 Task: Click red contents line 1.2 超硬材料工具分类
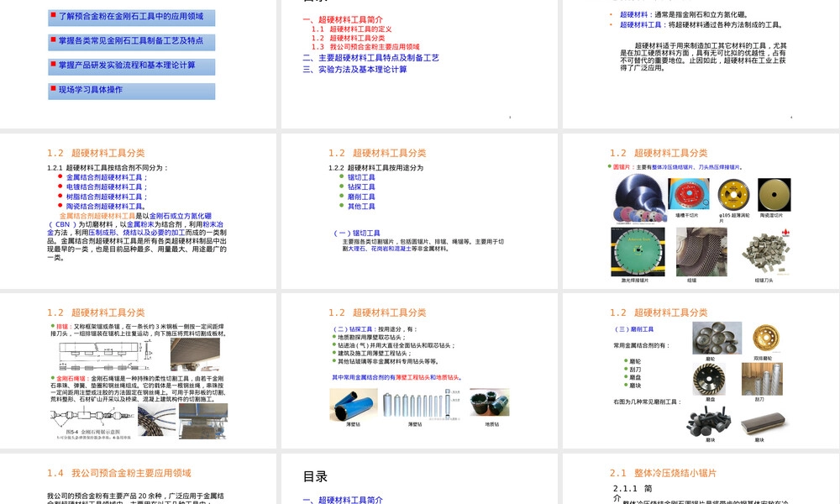click(349, 38)
